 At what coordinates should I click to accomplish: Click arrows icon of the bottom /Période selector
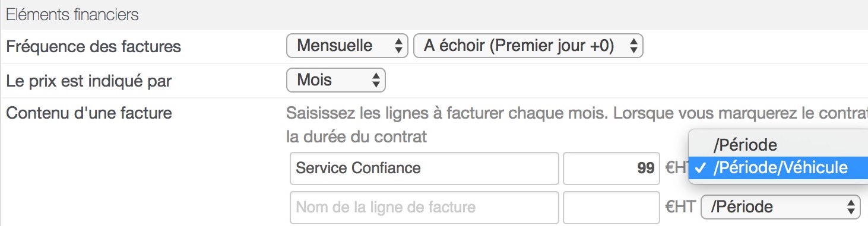(x=850, y=206)
